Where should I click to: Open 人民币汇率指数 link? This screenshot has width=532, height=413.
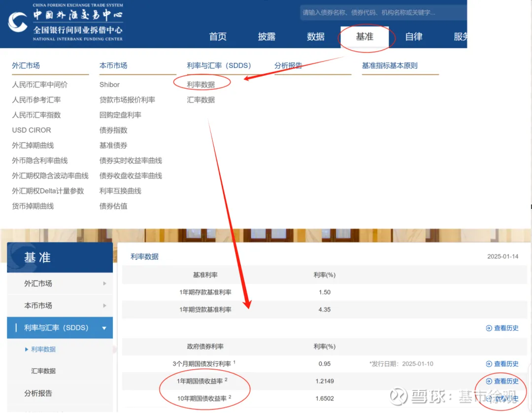36,115
